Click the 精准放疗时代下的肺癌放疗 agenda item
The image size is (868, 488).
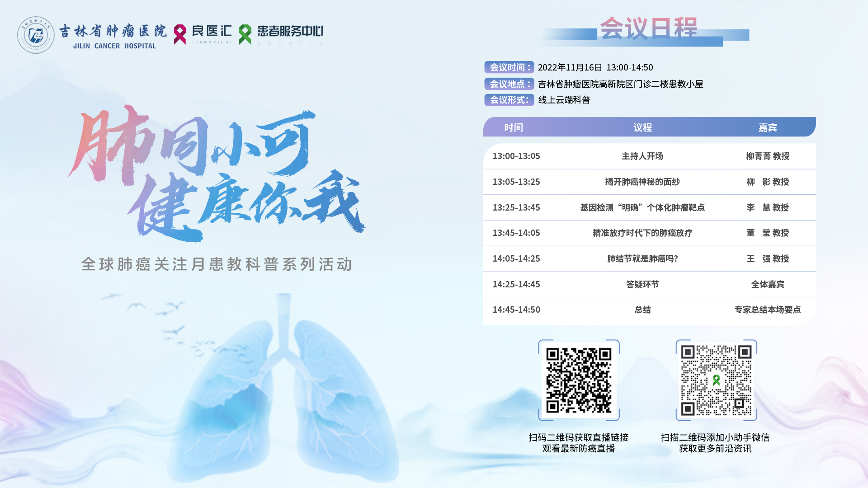pos(642,233)
